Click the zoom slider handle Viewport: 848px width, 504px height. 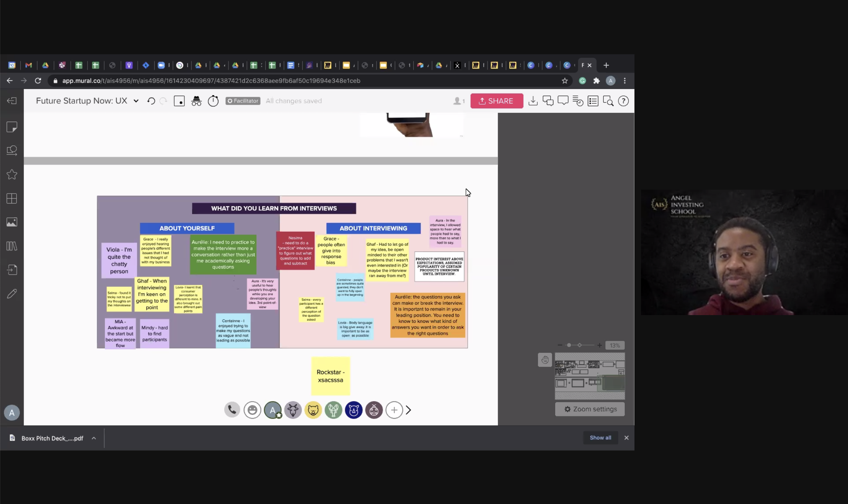[x=569, y=345]
